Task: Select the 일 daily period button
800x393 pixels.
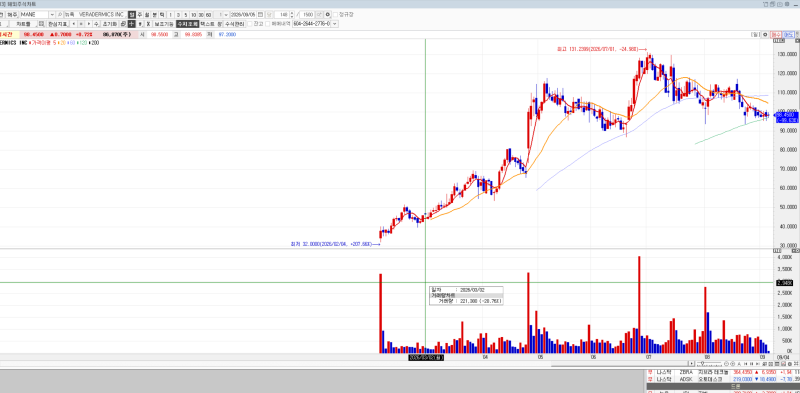Action: pos(132,14)
